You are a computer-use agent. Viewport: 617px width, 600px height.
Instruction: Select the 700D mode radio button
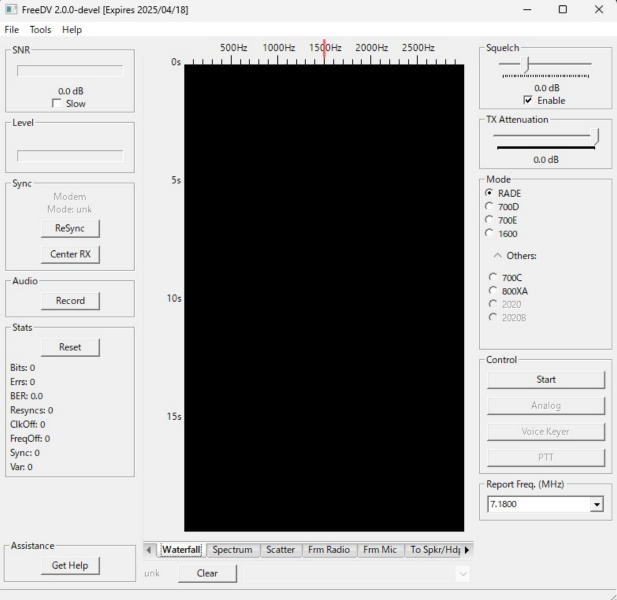489,207
